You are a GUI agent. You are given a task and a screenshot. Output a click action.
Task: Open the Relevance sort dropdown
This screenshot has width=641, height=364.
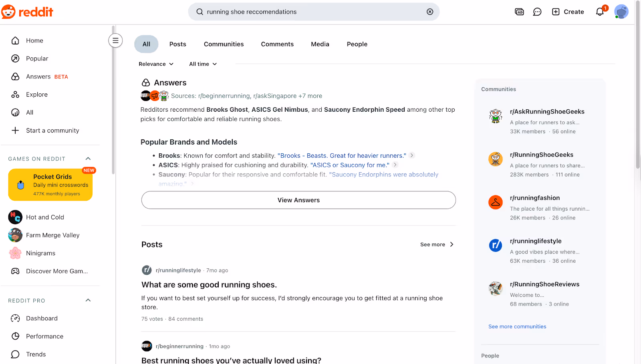click(156, 64)
